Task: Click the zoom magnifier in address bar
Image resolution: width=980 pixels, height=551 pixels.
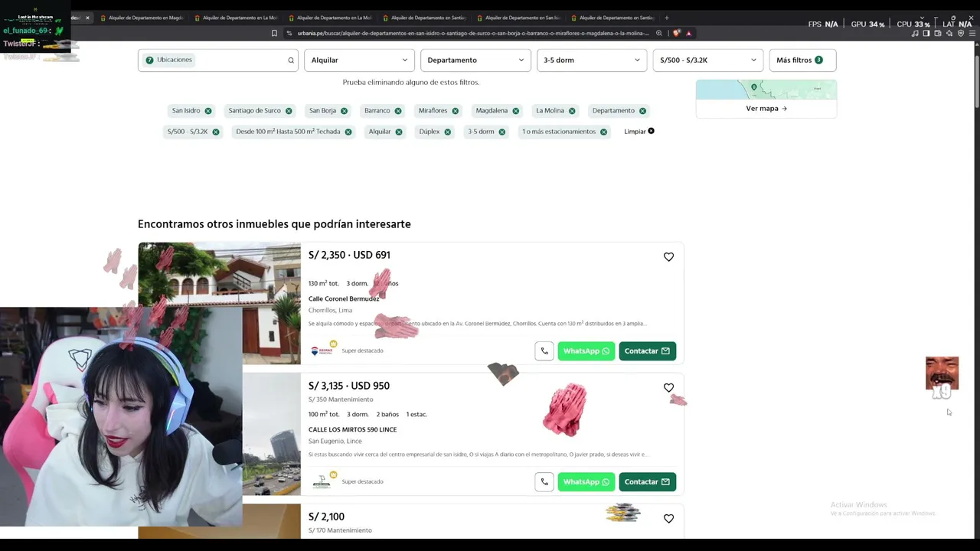Action: pos(659,34)
